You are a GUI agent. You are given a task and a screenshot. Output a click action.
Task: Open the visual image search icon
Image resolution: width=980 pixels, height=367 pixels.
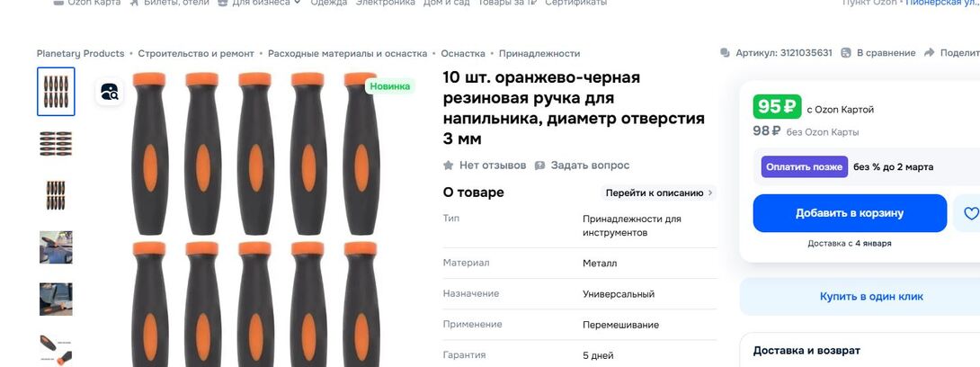[x=110, y=92]
